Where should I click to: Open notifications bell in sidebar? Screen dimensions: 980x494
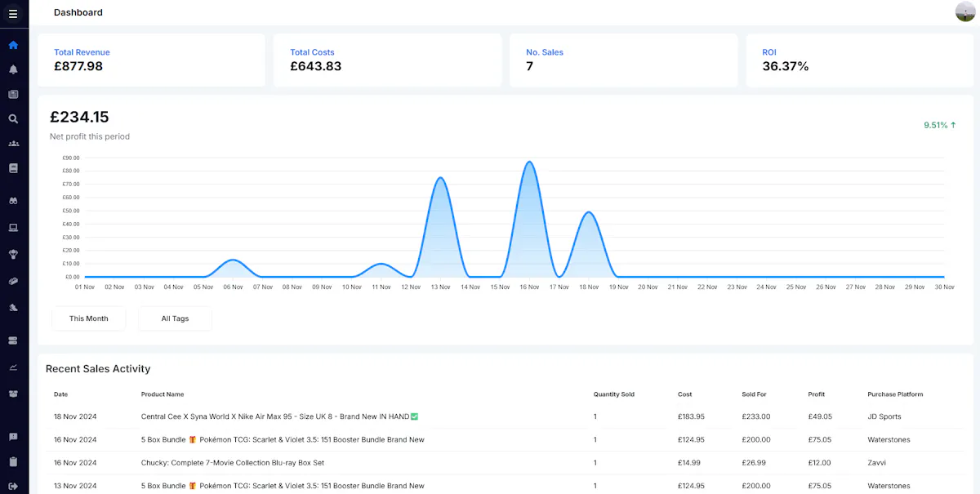[13, 69]
